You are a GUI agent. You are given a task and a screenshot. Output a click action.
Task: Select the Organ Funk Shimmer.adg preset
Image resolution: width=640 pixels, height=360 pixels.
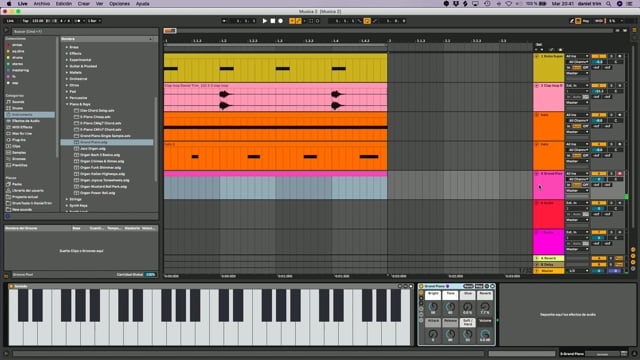click(100, 167)
